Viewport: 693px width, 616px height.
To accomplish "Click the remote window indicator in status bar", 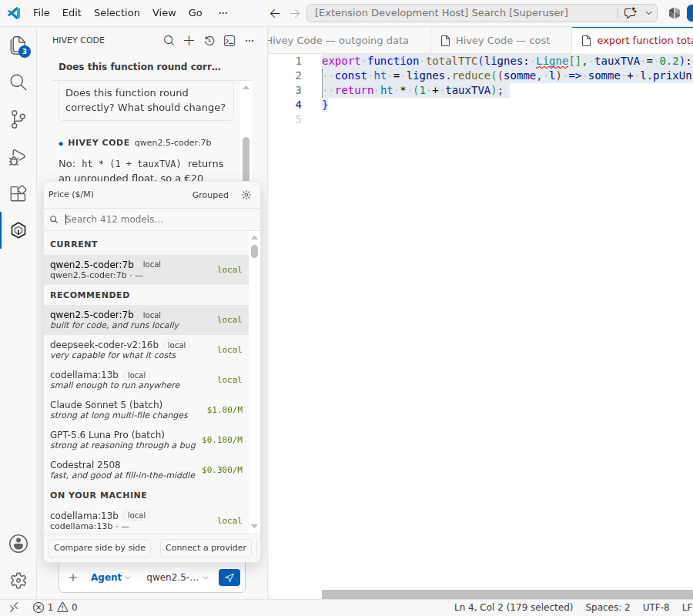I will click(14, 608).
